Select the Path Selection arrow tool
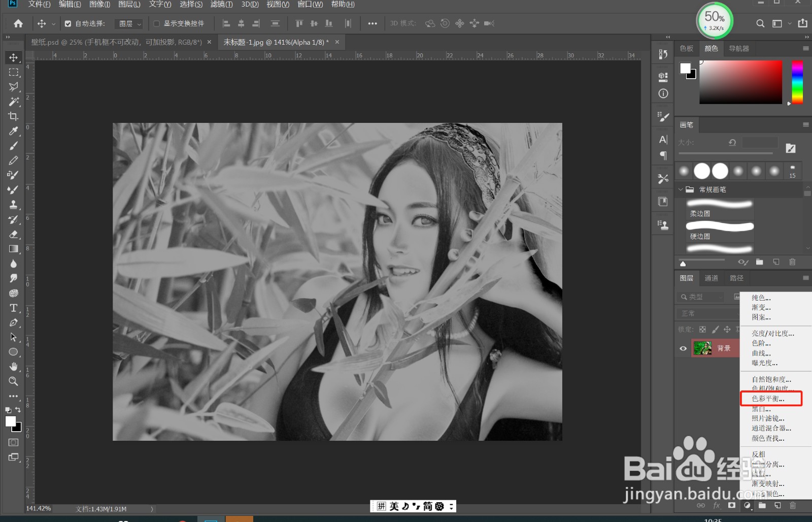812x522 pixels. (x=14, y=337)
